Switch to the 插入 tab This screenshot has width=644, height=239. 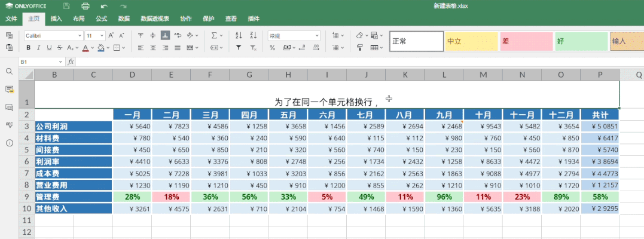(56, 19)
